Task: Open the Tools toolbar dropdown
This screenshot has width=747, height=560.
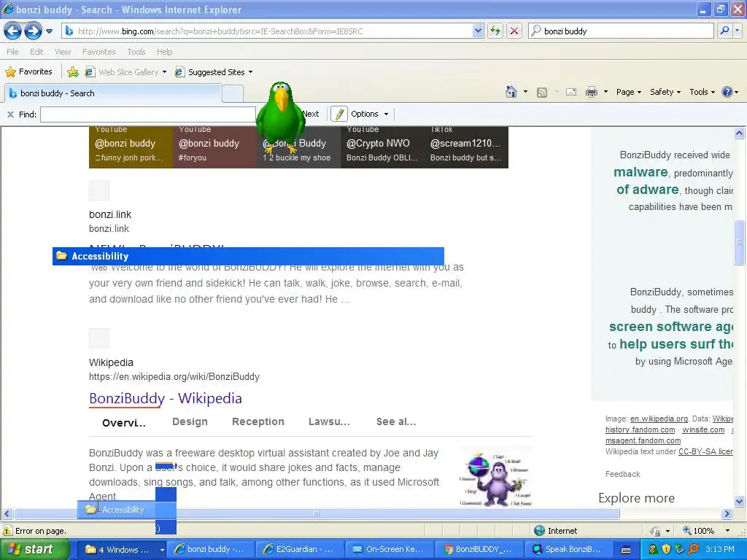Action: 703,92
